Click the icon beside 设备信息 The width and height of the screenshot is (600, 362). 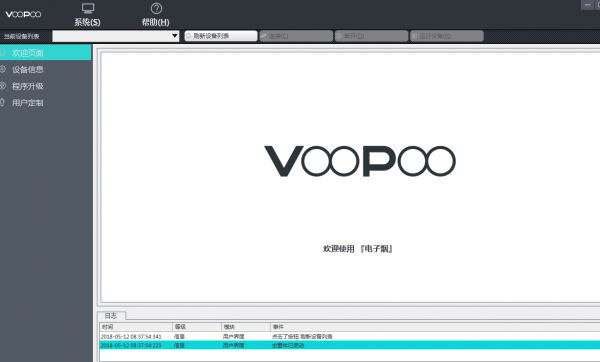(x=3, y=69)
